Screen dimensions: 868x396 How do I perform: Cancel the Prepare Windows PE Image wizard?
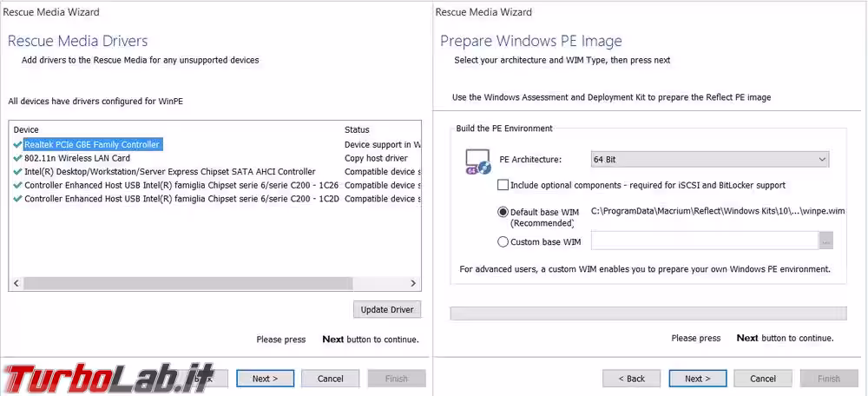coord(762,379)
